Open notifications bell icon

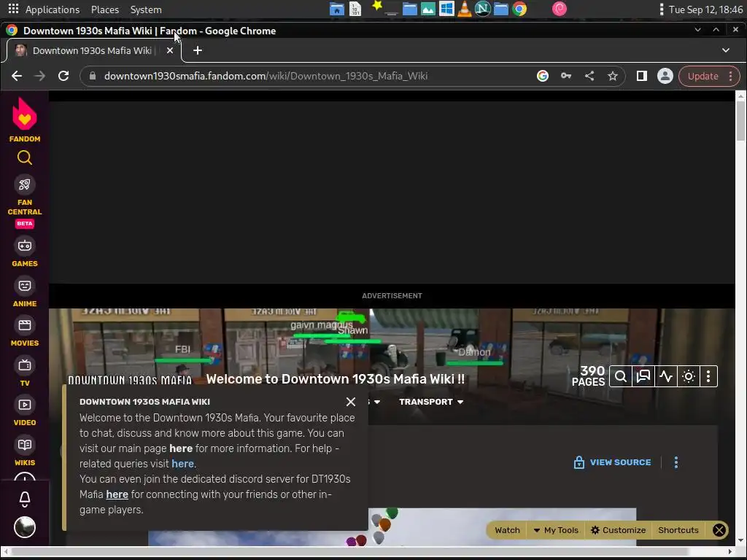tap(25, 499)
